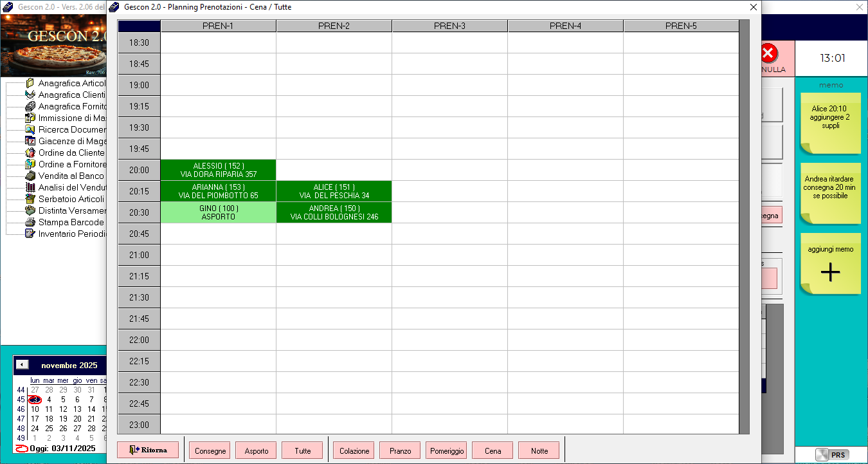868x464 pixels.
Task: Open the Alice 20:10 memo note
Action: coord(830,122)
